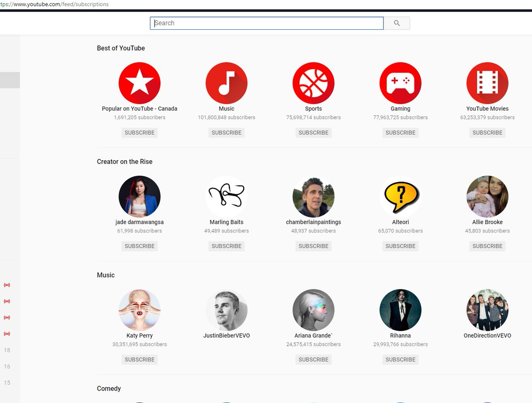The image size is (532, 403).
Task: Open the 'Popular on YouTube - Canada' name link
Action: tap(140, 109)
